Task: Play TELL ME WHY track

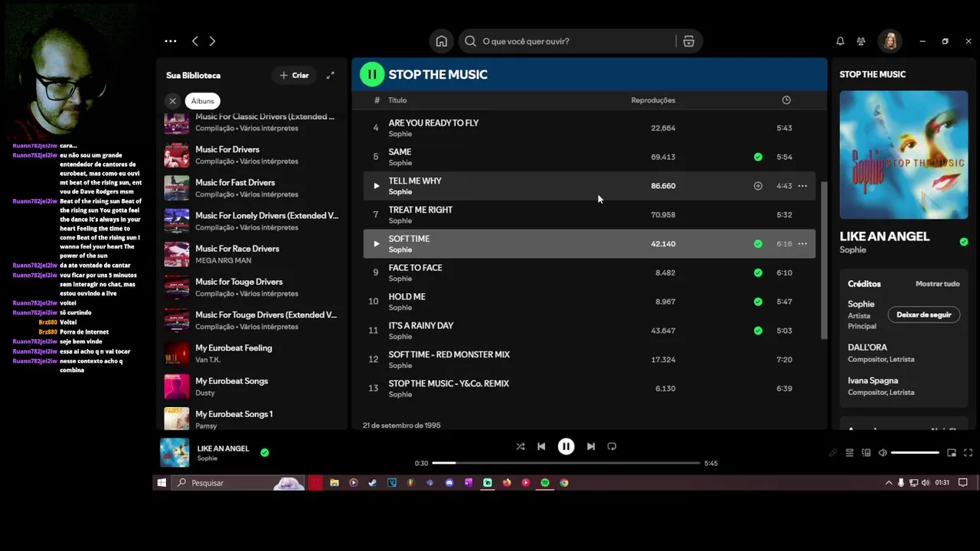Action: pos(376,186)
